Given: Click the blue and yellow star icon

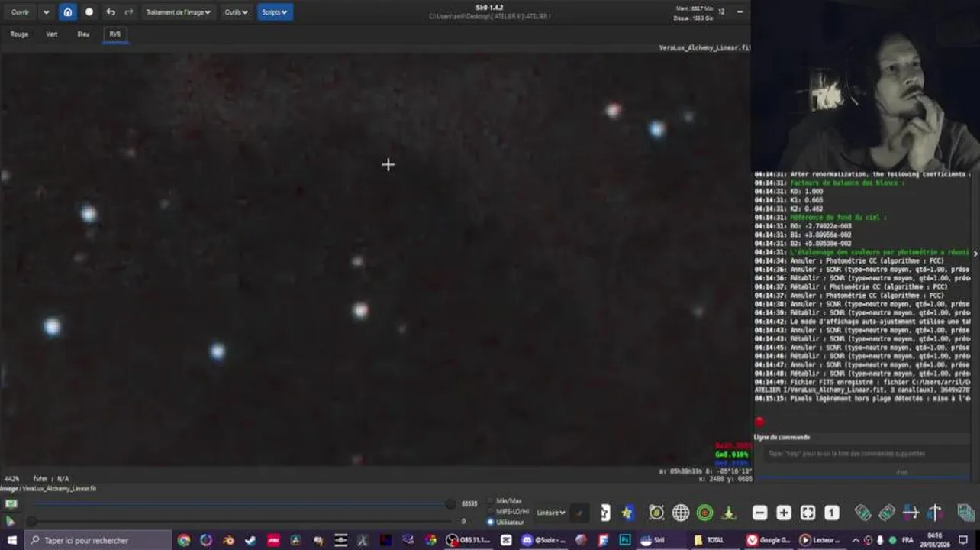Looking at the screenshot, I should click(627, 513).
